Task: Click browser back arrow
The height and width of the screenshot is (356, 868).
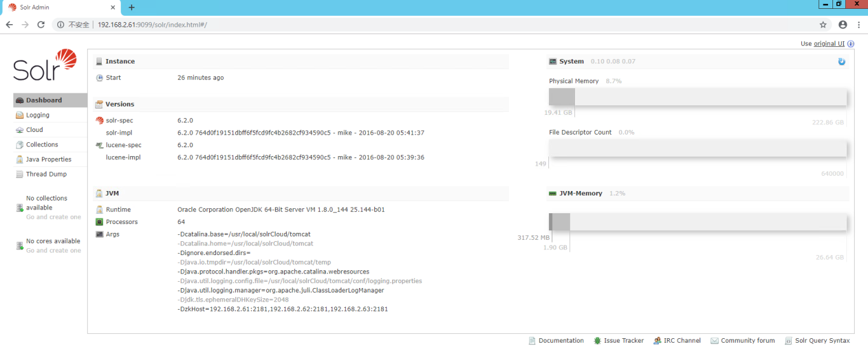Action: point(10,25)
